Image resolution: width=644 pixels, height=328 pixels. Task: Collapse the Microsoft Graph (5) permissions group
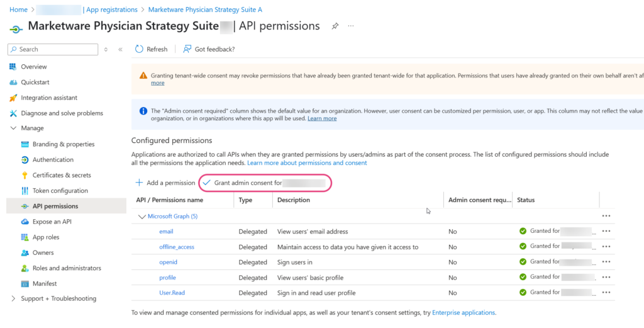pos(143,216)
